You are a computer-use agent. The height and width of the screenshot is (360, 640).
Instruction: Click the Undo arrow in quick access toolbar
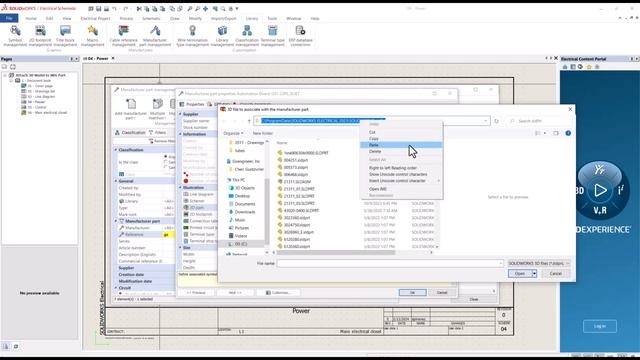click(114, 9)
